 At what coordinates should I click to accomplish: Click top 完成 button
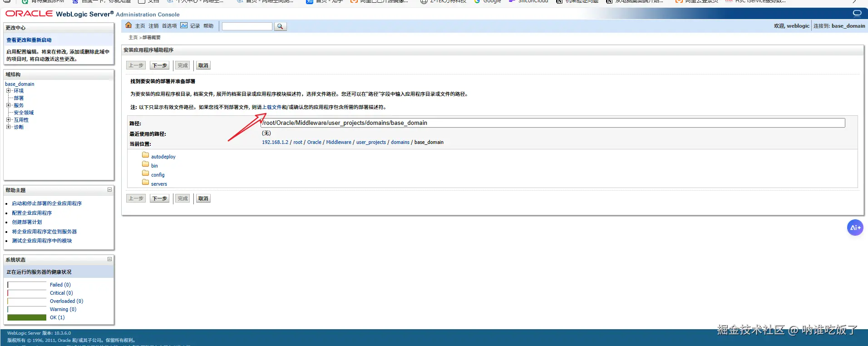pyautogui.click(x=182, y=65)
